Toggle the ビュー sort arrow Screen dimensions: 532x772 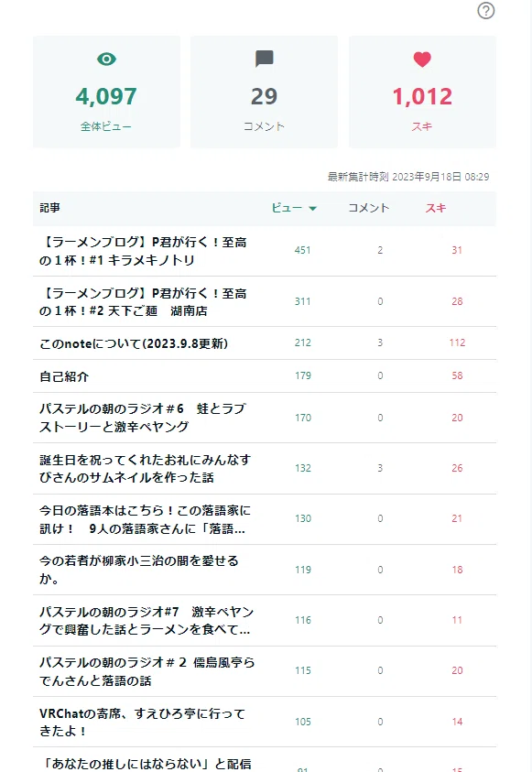tap(312, 208)
